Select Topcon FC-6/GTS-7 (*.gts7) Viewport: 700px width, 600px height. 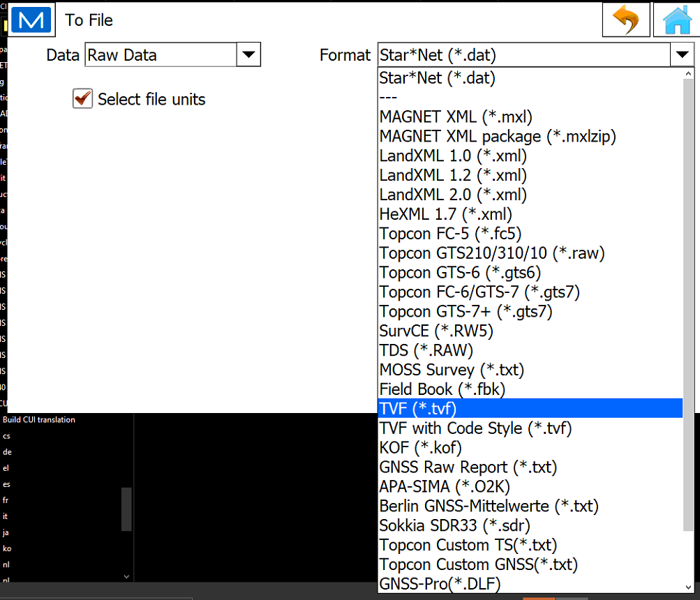(x=530, y=292)
